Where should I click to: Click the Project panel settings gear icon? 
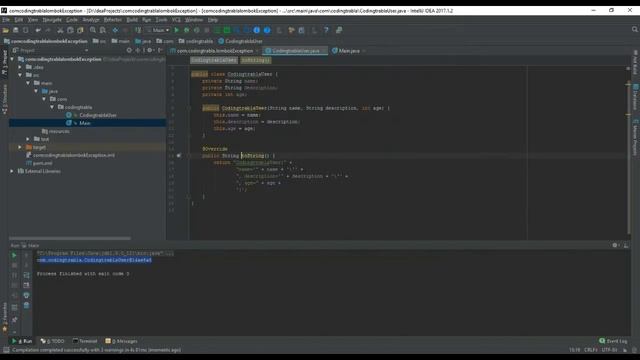click(x=150, y=50)
